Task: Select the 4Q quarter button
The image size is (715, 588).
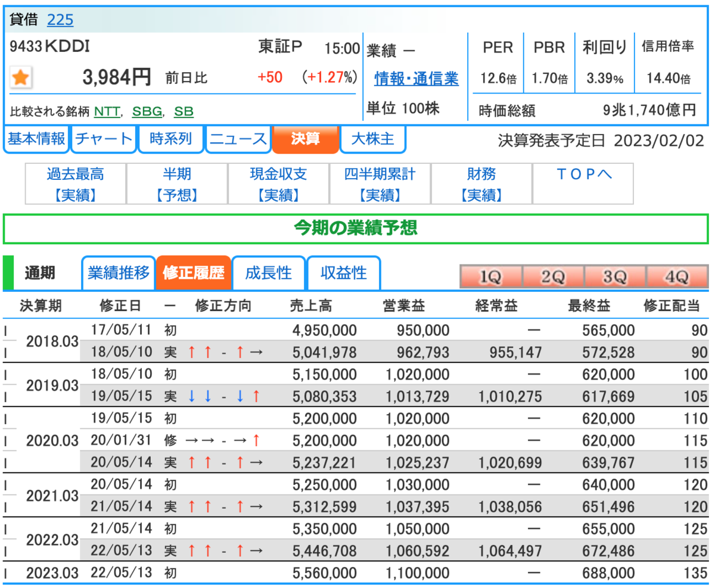Action: [x=677, y=277]
